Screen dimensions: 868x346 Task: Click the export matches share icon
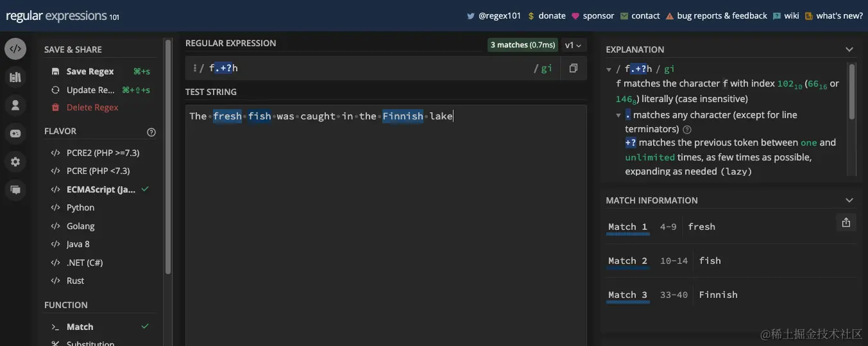coord(846,222)
